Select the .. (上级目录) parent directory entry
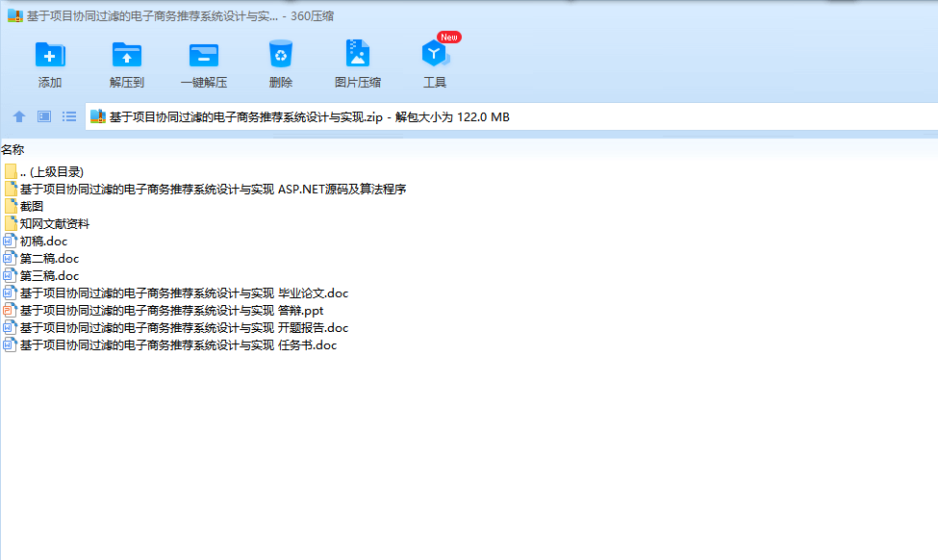 point(51,171)
